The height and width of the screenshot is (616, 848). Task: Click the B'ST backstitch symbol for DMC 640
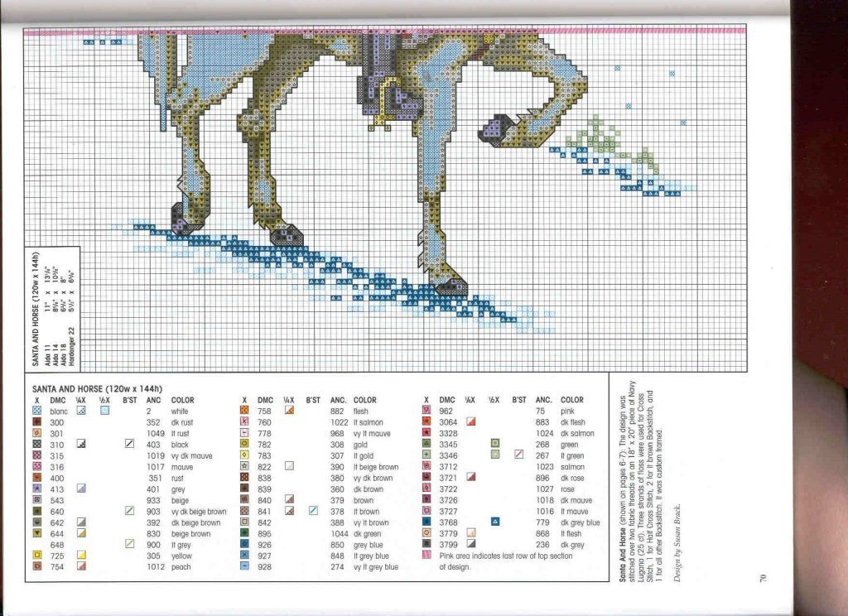coord(128,511)
